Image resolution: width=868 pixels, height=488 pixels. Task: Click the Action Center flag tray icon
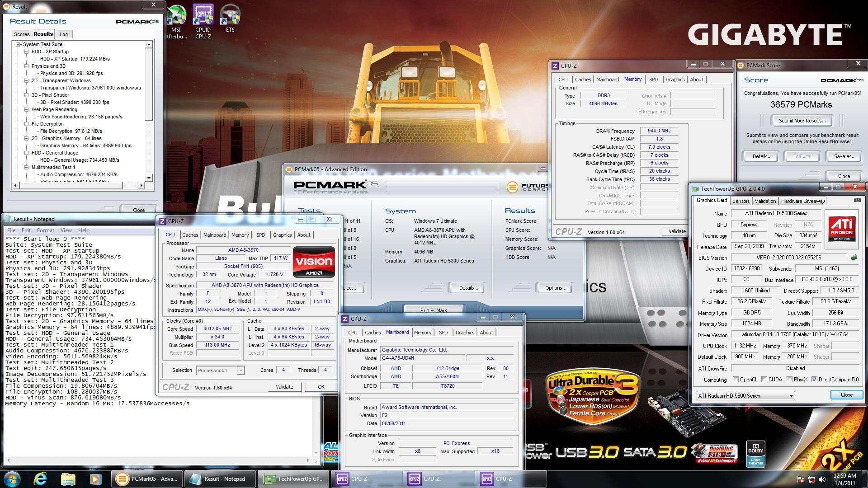click(801, 479)
